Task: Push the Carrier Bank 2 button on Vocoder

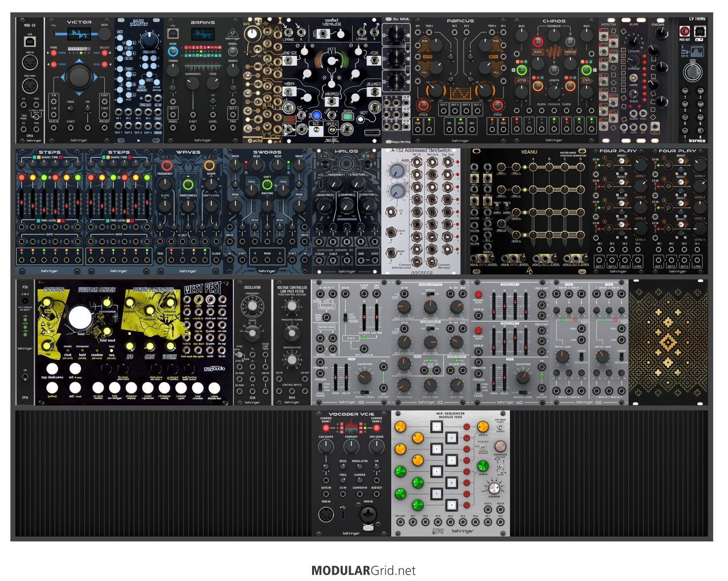Action: (376, 428)
